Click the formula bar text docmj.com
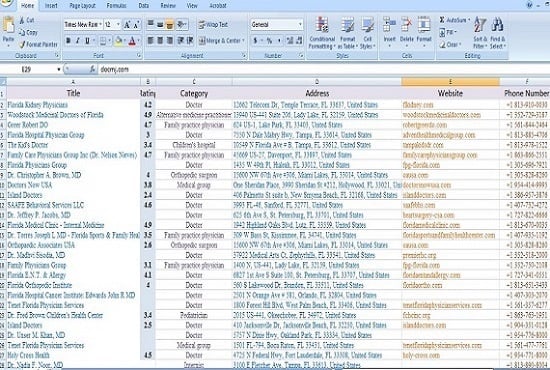The height and width of the screenshot is (370, 550). click(x=114, y=69)
